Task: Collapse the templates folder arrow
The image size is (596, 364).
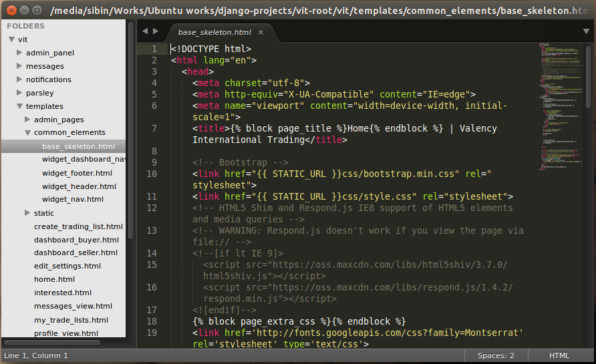Action: tap(20, 106)
